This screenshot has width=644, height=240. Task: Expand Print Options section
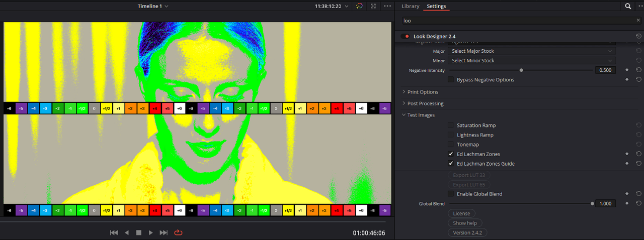coord(420,92)
